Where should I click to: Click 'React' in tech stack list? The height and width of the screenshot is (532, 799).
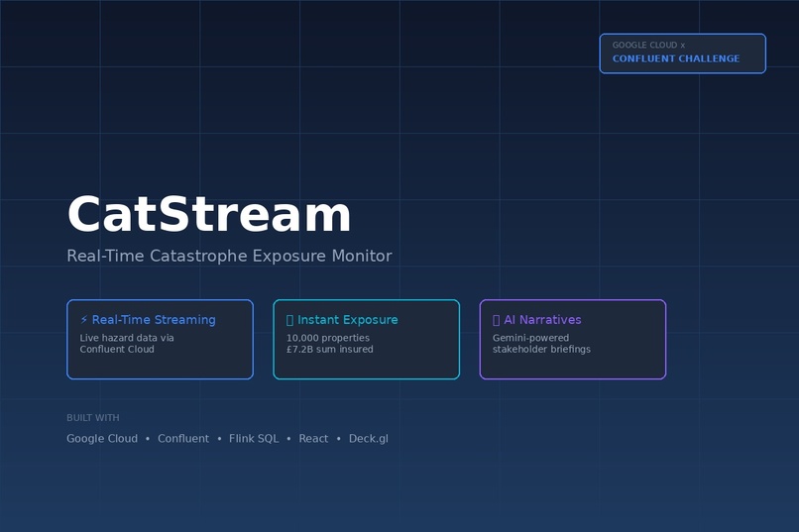pyautogui.click(x=313, y=438)
